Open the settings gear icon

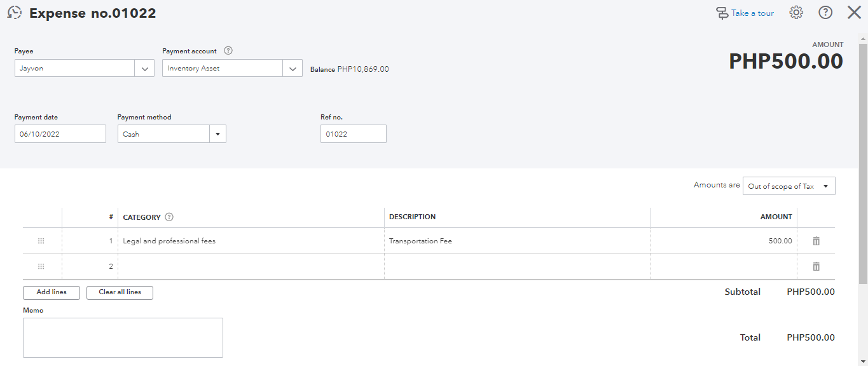coord(796,13)
